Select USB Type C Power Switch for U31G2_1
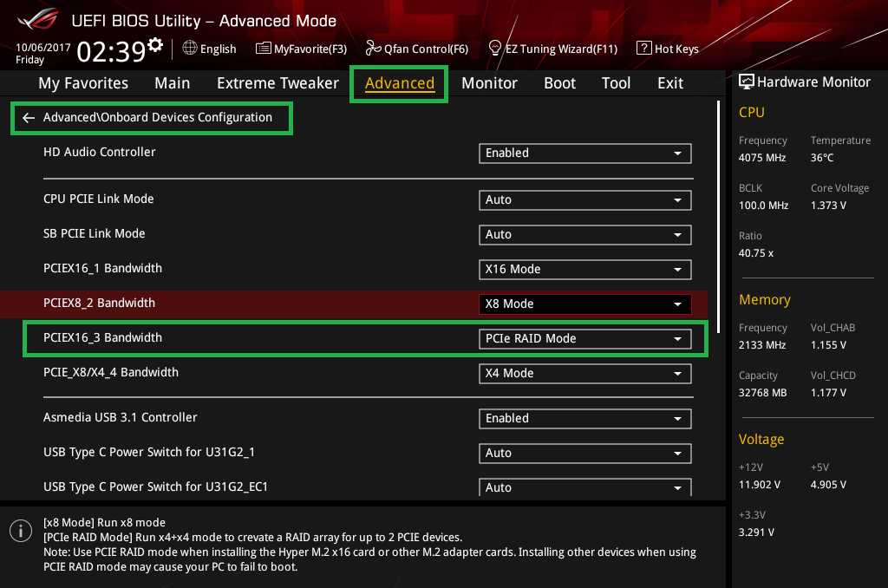 [149, 452]
